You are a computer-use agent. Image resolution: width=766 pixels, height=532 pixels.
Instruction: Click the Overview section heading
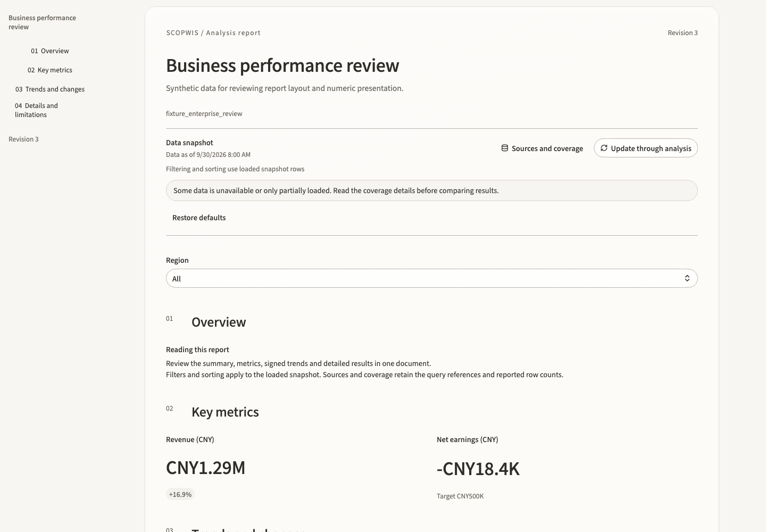pos(219,322)
